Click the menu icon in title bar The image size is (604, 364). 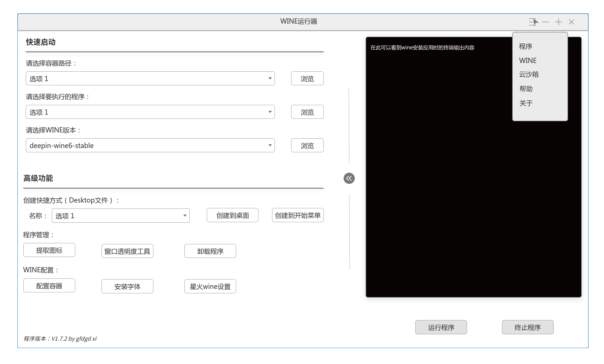[533, 22]
